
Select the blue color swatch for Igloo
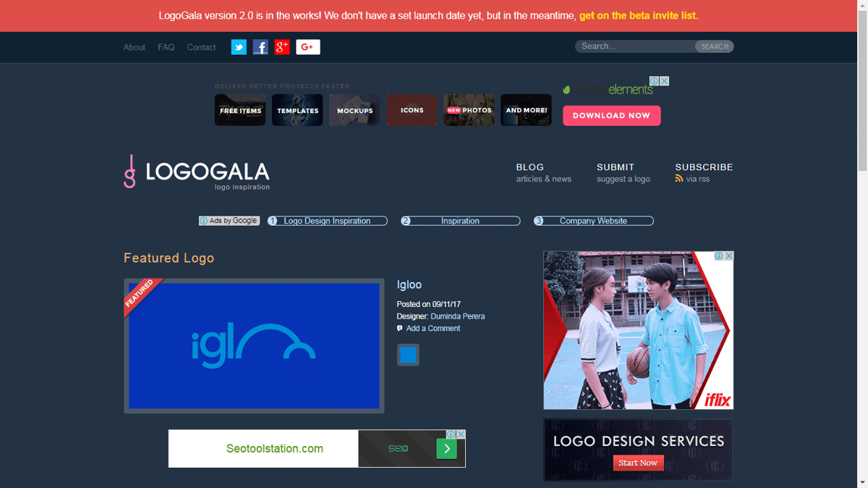408,355
